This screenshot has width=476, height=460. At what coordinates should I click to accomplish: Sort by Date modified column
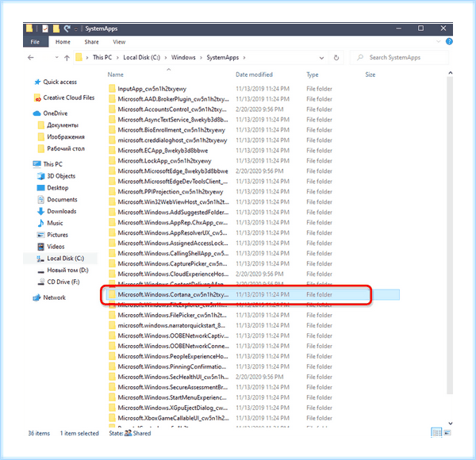pyautogui.click(x=254, y=75)
